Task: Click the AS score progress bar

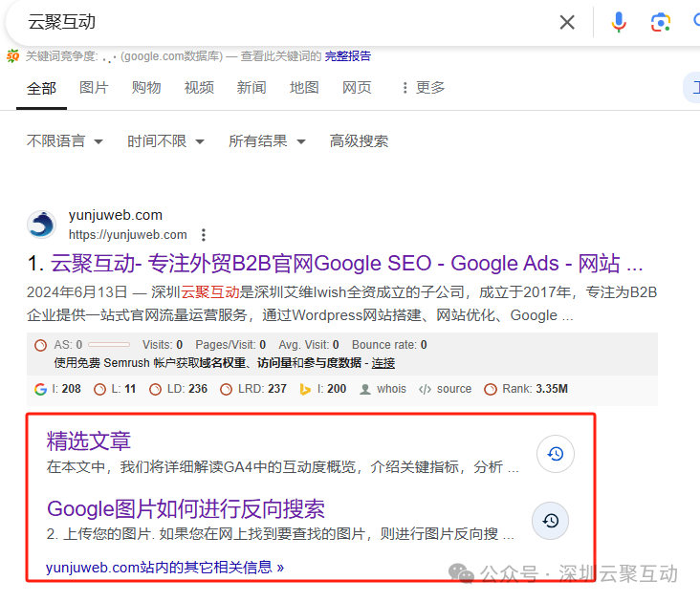Action: tap(109, 345)
